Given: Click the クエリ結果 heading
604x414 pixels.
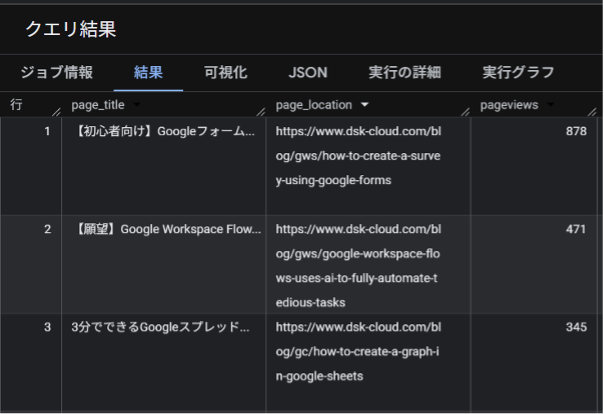Looking at the screenshot, I should point(71,29).
